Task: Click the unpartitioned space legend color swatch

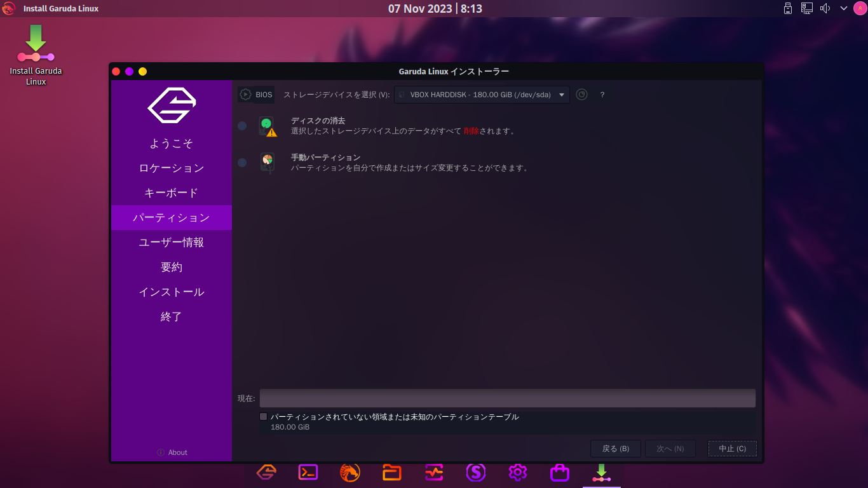Action: point(264,417)
